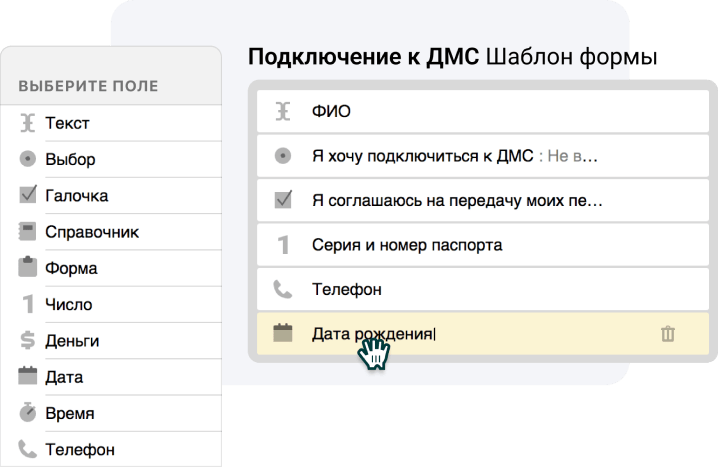Choose the Время field label
This screenshot has width=718, height=467.
pos(70,413)
